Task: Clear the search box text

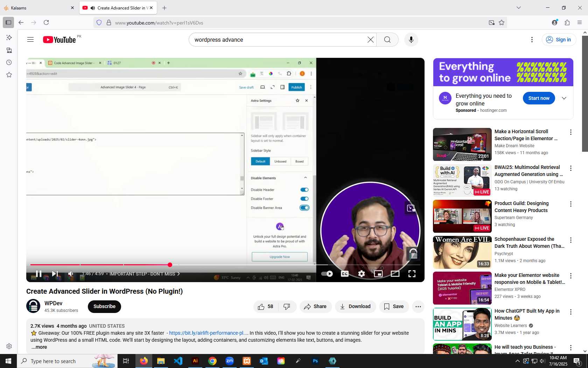Action: pyautogui.click(x=370, y=40)
